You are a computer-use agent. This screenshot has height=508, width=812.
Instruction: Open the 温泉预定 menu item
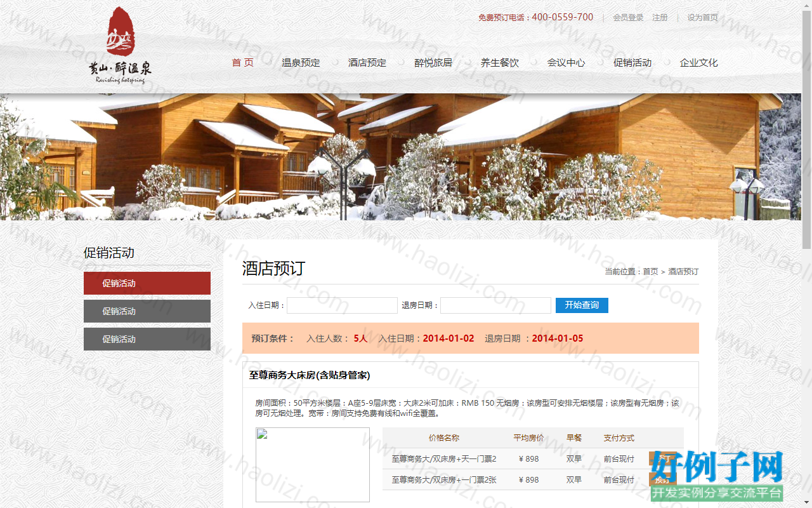(301, 63)
